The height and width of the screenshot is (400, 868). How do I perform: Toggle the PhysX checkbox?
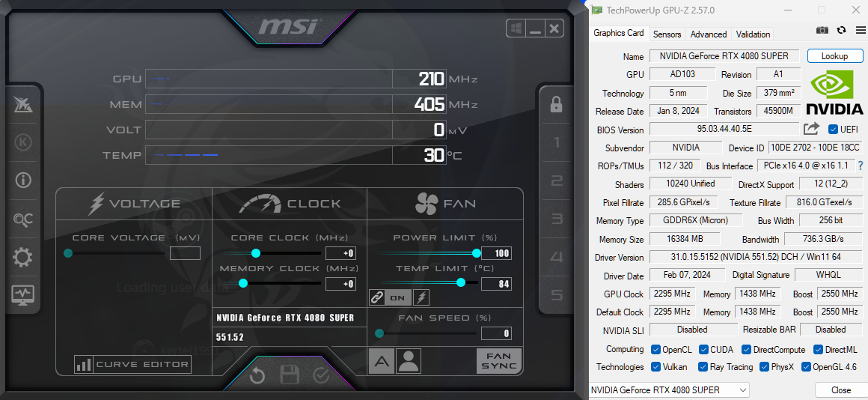pyautogui.click(x=765, y=367)
